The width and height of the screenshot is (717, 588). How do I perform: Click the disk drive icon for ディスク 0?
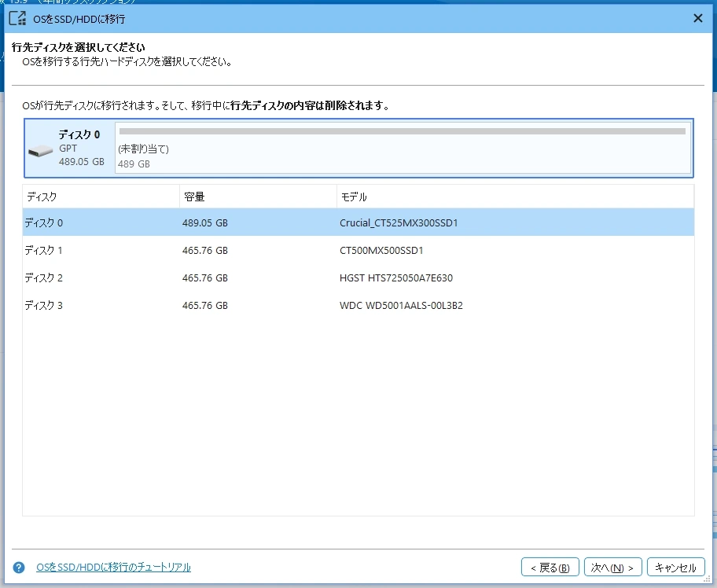click(x=40, y=150)
